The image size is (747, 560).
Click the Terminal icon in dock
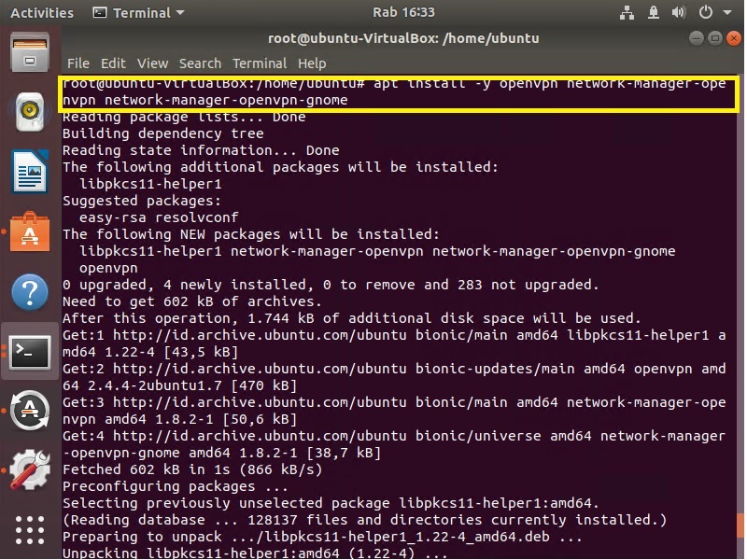click(30, 351)
